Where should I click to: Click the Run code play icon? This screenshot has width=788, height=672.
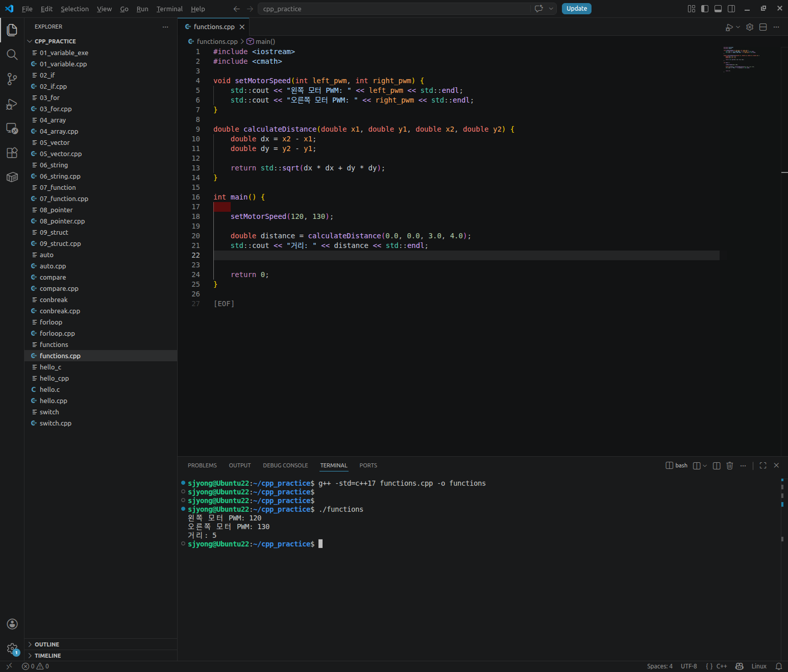(729, 27)
